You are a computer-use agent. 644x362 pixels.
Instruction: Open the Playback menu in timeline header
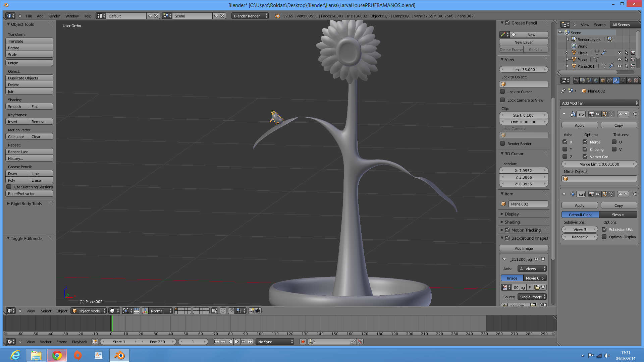pos(79,342)
